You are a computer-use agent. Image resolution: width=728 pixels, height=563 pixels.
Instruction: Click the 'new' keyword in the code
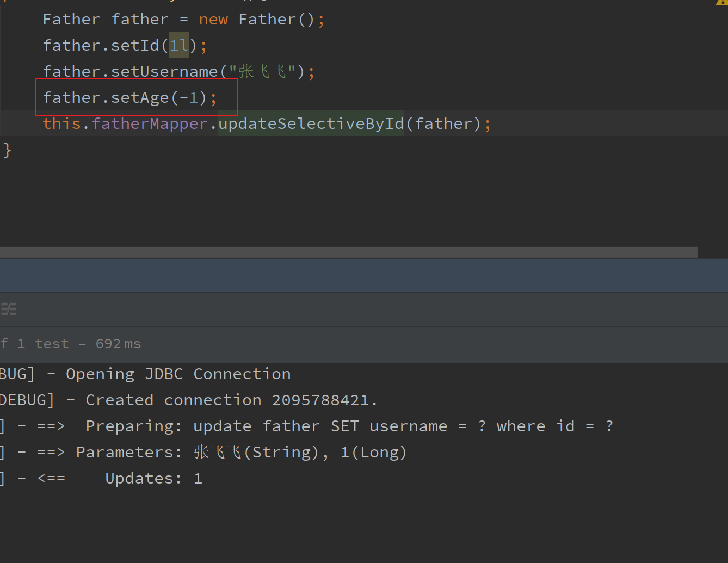coord(213,20)
